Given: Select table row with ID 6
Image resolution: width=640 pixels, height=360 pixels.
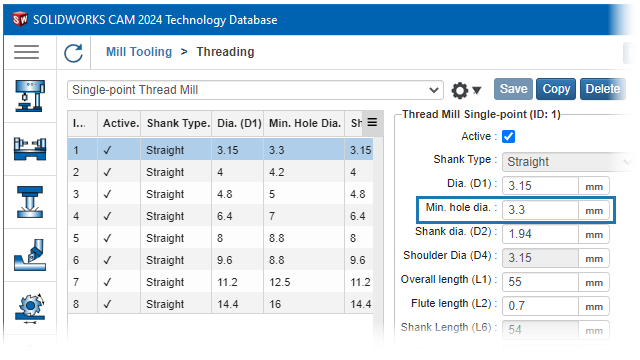Looking at the screenshot, I should (220, 260).
